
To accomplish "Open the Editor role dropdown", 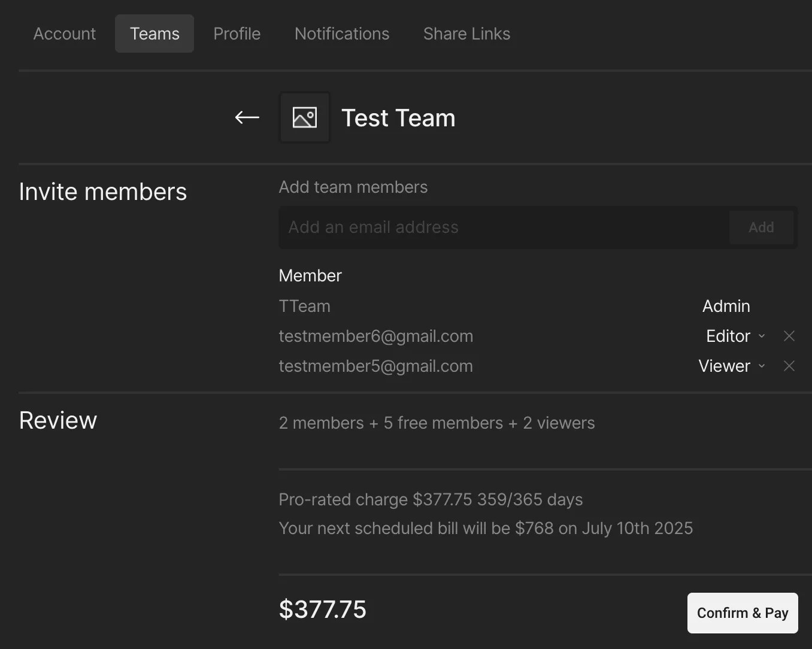I will (735, 336).
